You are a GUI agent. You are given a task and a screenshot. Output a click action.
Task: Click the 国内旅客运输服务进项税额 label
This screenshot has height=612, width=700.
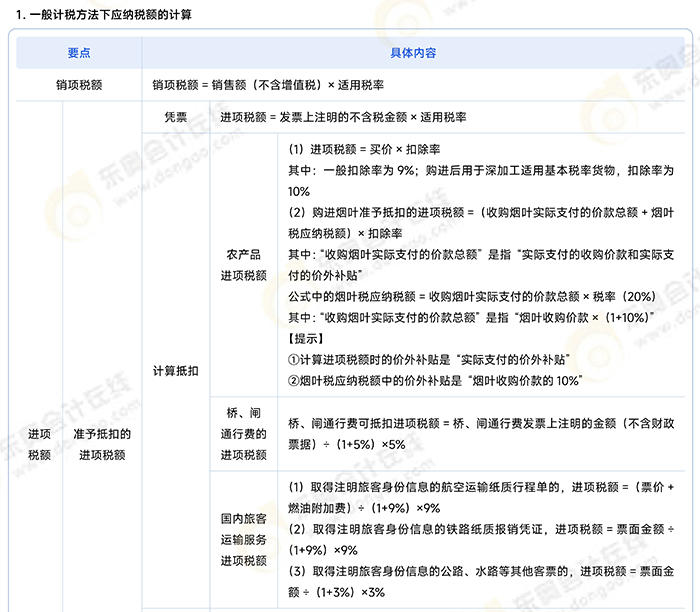[244, 540]
